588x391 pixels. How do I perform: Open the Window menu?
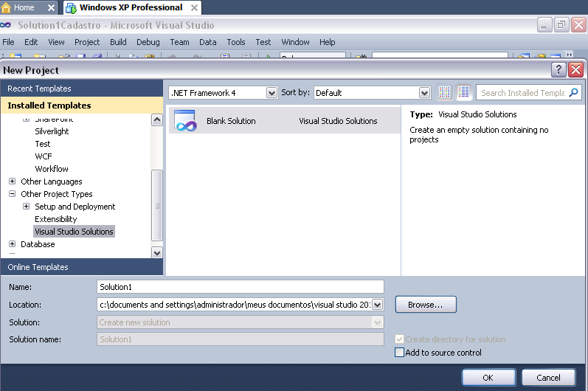coord(296,42)
